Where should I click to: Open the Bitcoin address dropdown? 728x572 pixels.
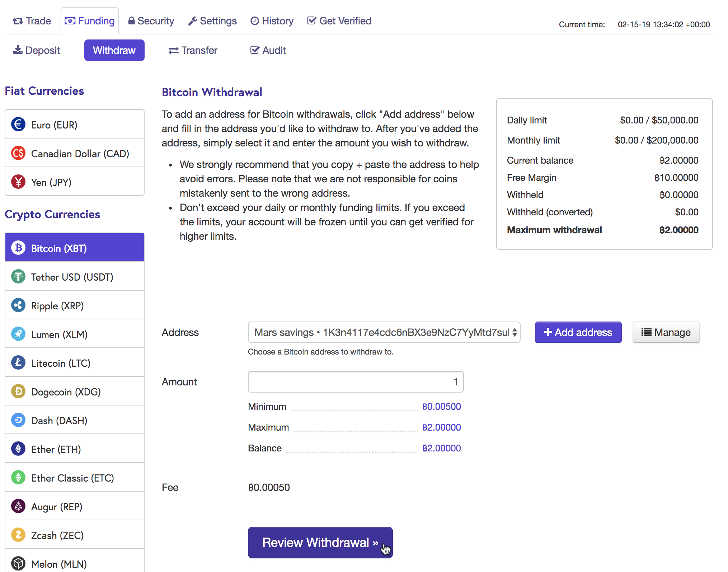(x=384, y=332)
